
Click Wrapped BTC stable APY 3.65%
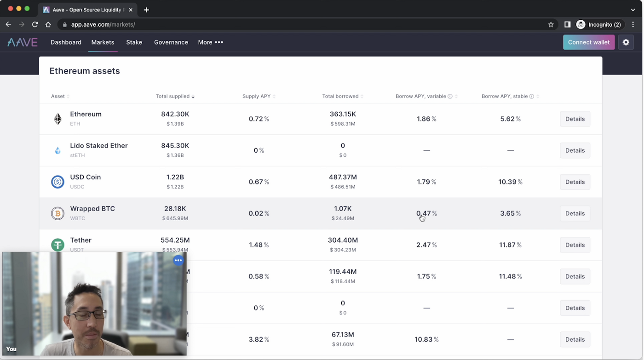pyautogui.click(x=510, y=213)
